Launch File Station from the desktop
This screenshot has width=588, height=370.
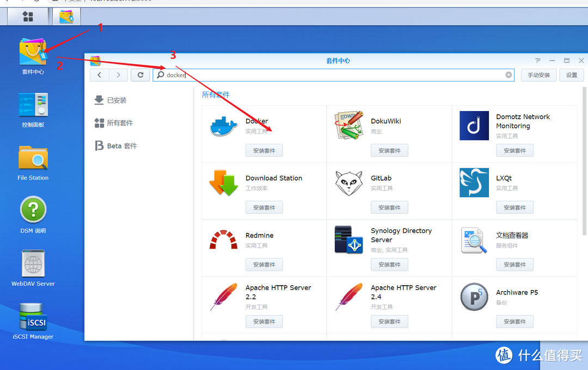(33, 158)
